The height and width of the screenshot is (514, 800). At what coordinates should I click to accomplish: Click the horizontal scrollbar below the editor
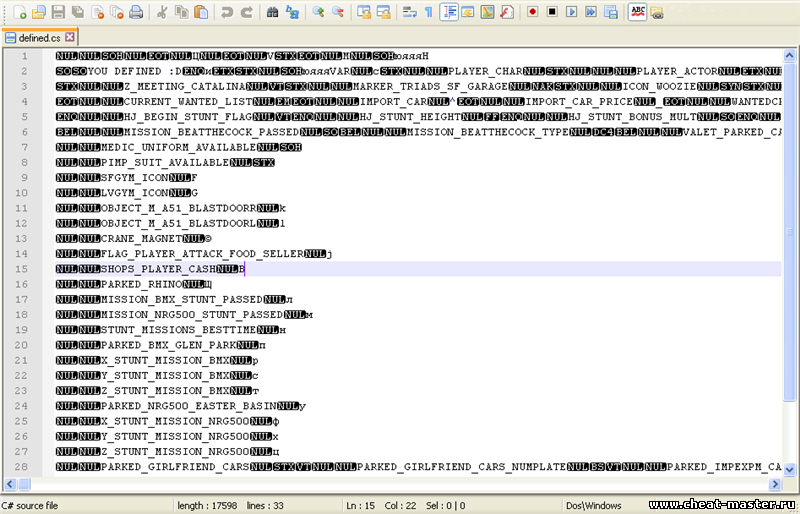(400, 483)
